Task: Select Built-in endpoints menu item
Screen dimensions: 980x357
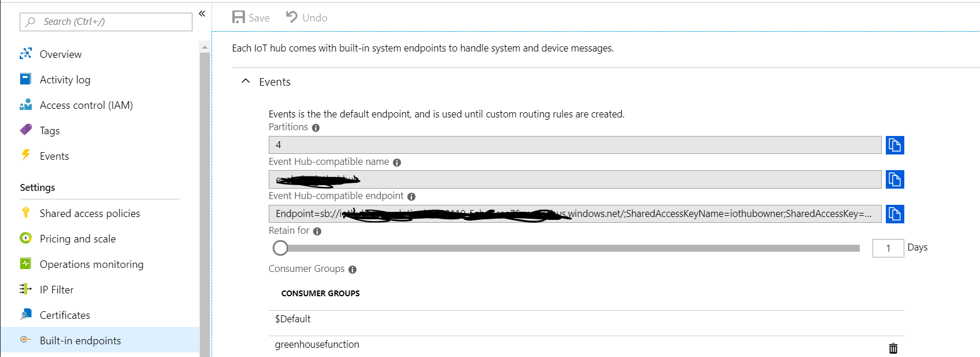Action: [99, 340]
